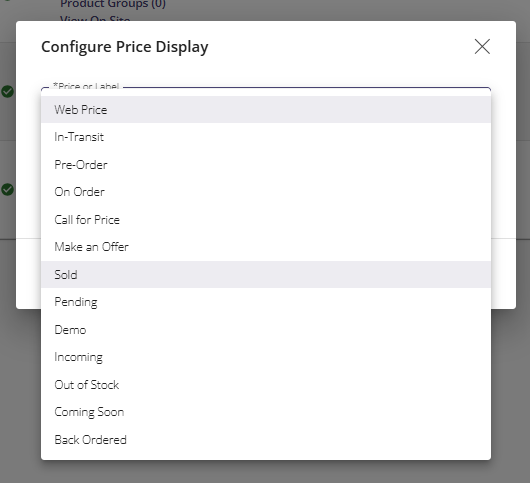Select Pre-Order label option

[266, 165]
